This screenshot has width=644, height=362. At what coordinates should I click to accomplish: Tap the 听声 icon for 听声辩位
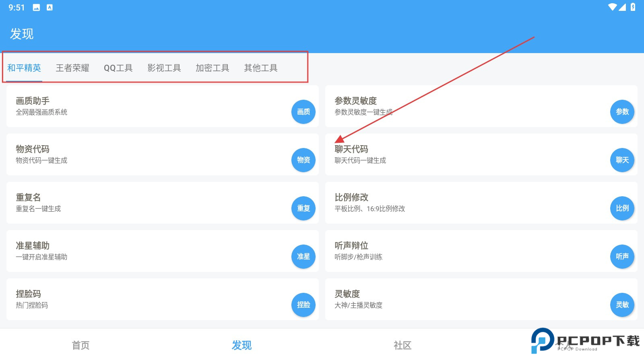click(622, 257)
